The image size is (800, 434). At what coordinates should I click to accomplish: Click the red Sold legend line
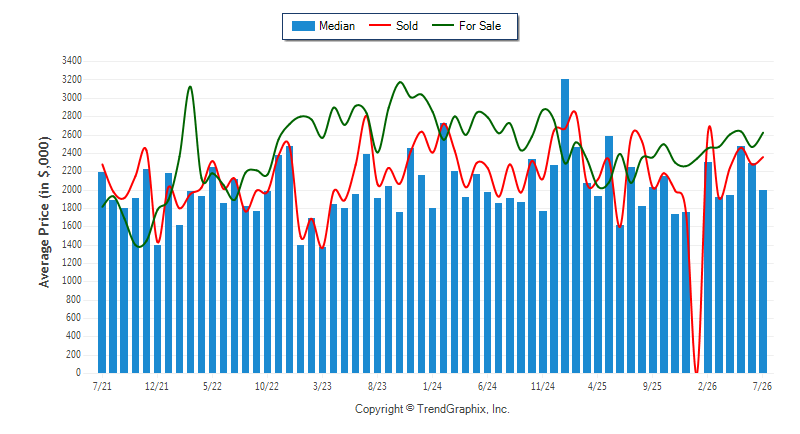(380, 25)
